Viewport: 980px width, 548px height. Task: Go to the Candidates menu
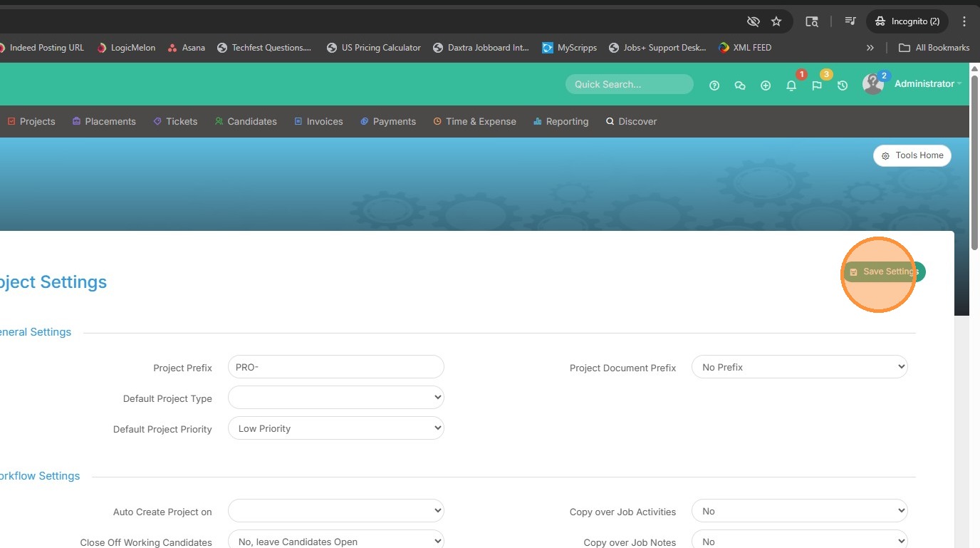coord(246,122)
